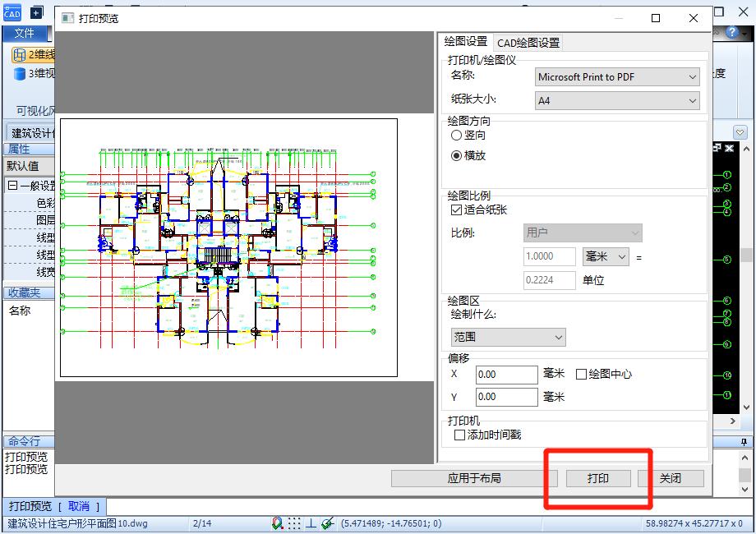Open the dropdown arrow next to help icon

pyautogui.click(x=746, y=33)
